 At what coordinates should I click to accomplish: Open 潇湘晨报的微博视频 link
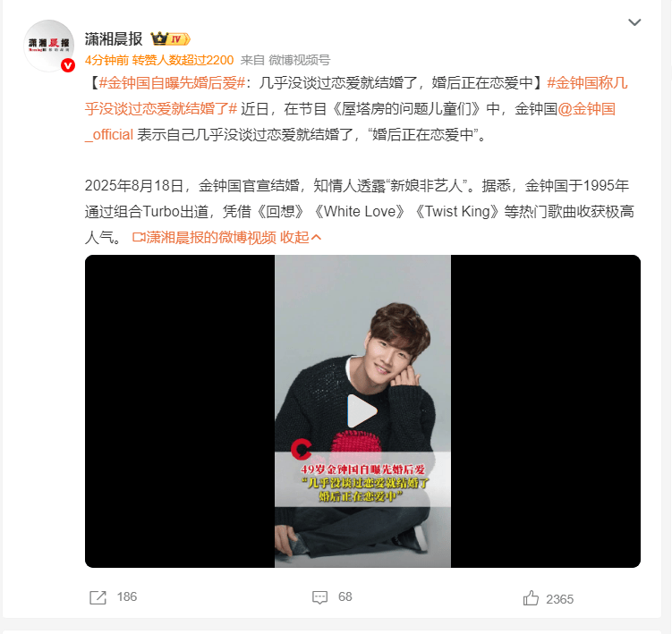tap(211, 237)
